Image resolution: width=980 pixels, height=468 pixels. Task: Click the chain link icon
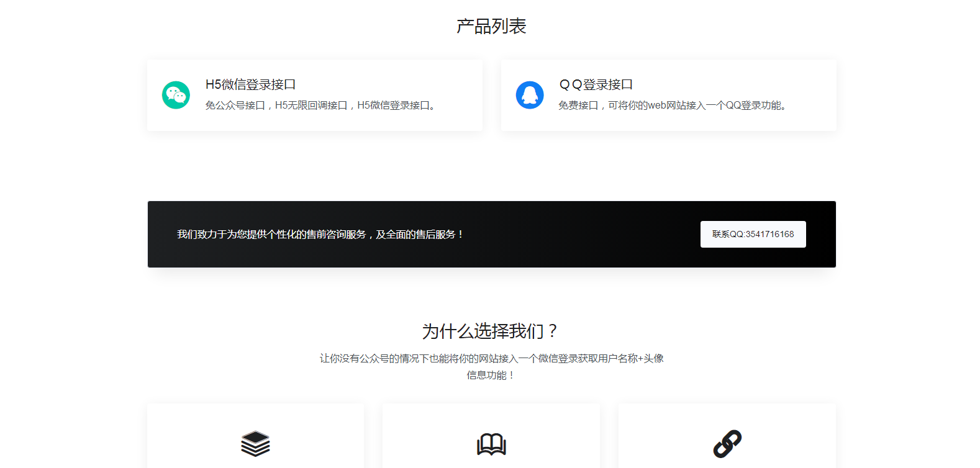click(x=727, y=444)
